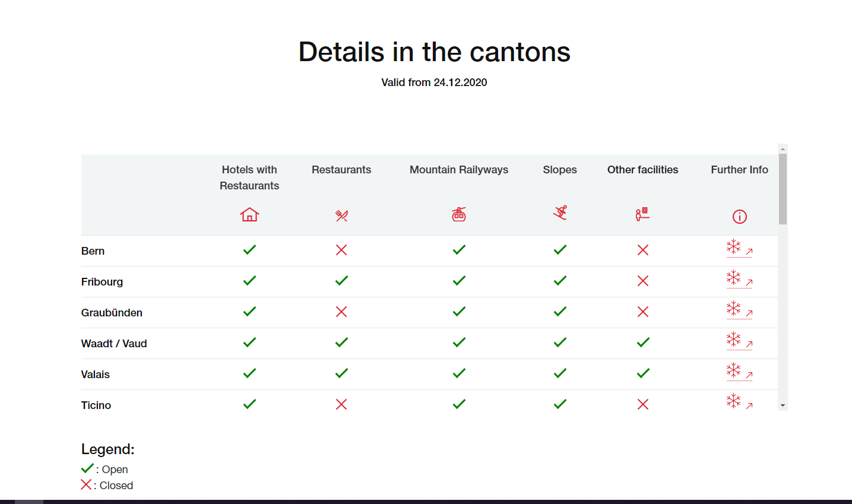Click the table scrollbar up arrow
The width and height of the screenshot is (852, 504).
click(x=783, y=149)
